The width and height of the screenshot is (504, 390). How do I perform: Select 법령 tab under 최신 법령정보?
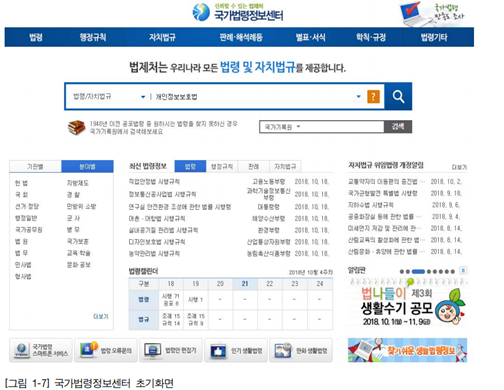click(190, 166)
